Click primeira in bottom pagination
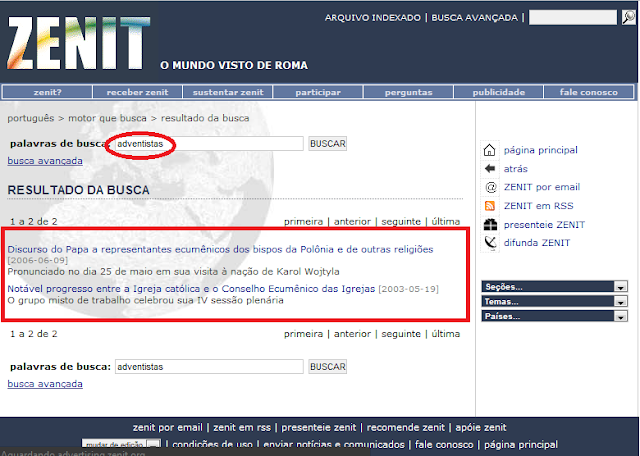The width and height of the screenshot is (640, 456). click(x=303, y=334)
